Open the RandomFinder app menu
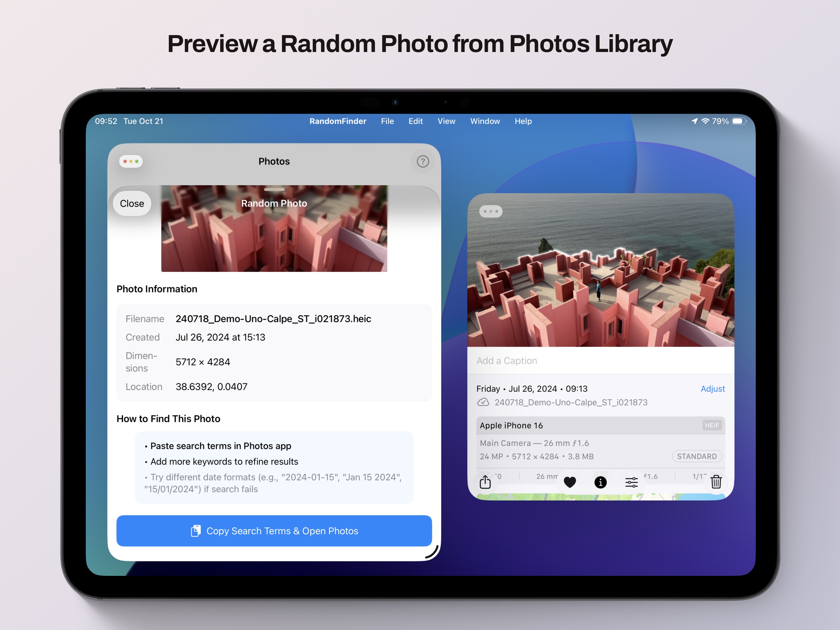 pos(338,121)
